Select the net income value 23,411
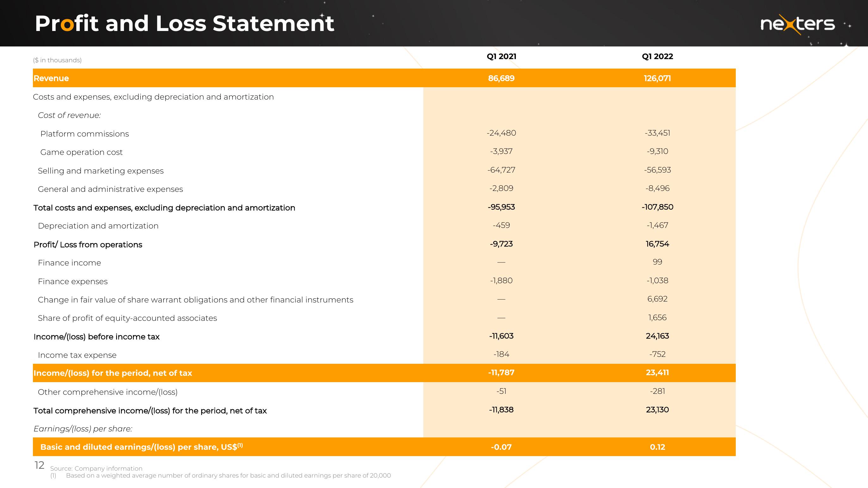 point(657,373)
